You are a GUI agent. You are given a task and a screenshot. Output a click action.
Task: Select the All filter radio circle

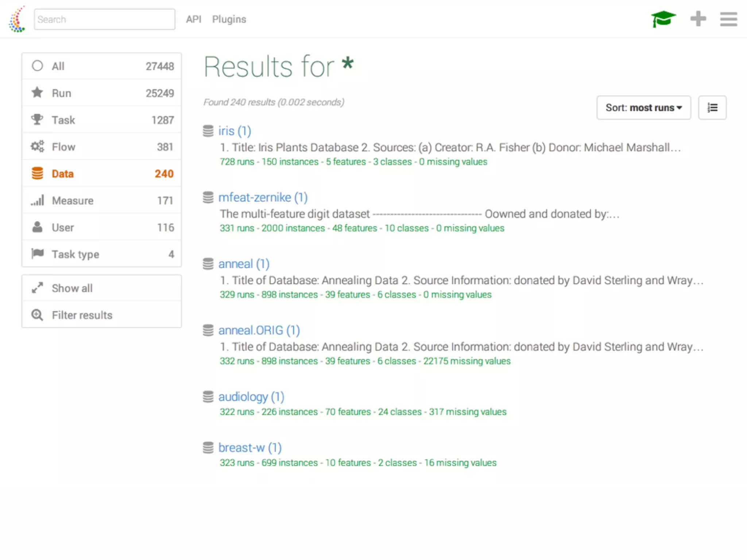coord(37,66)
